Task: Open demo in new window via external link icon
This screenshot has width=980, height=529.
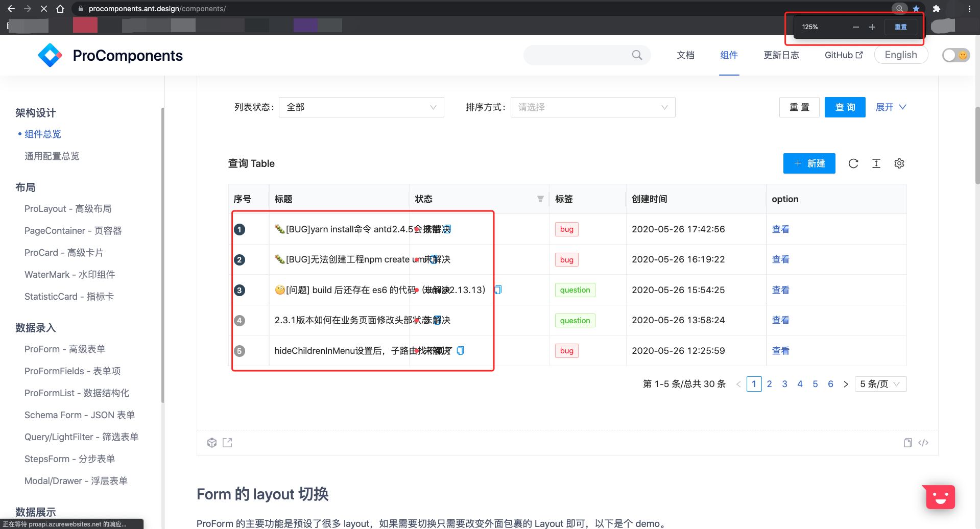Action: coord(227,443)
